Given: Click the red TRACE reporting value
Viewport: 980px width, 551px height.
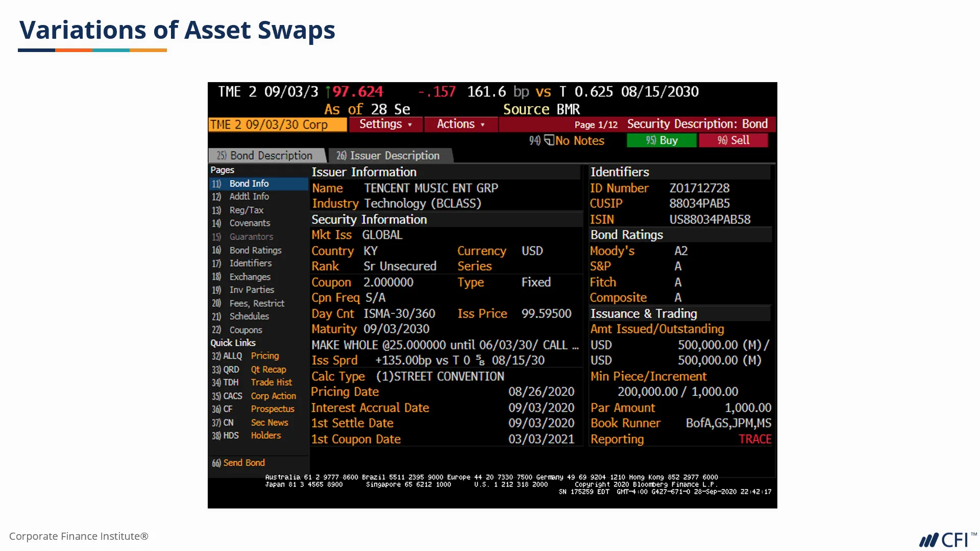Looking at the screenshot, I should click(x=755, y=439).
